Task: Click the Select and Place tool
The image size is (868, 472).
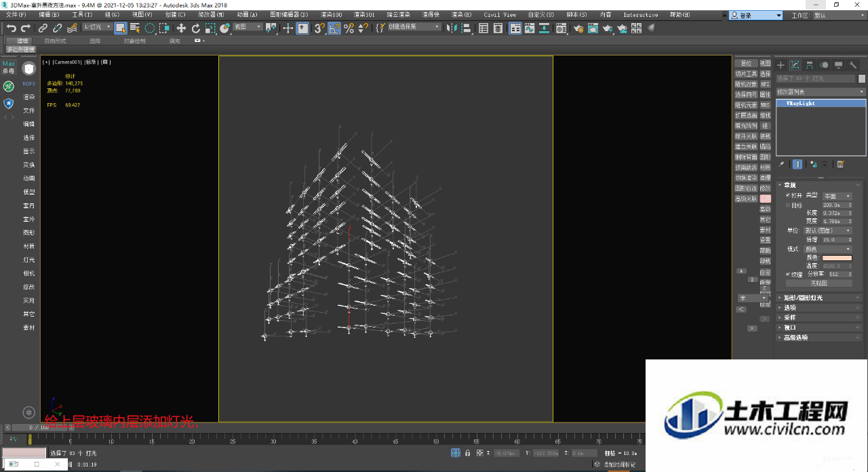Action: pos(225,28)
